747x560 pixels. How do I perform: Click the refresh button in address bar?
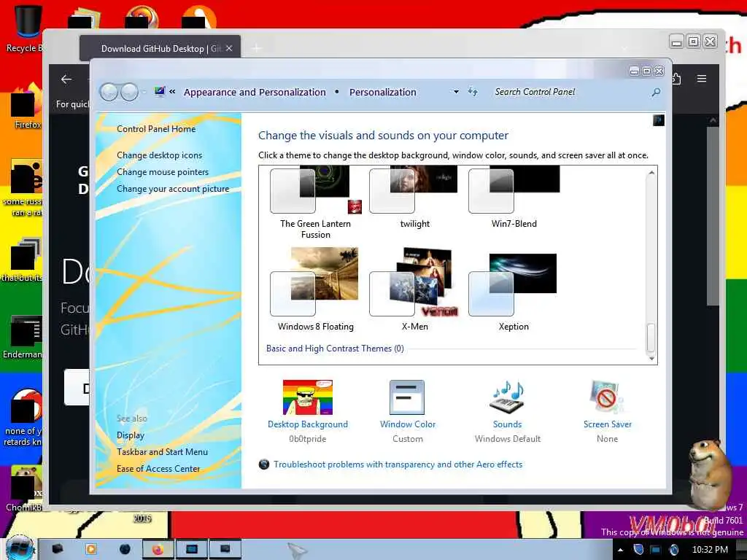(473, 91)
